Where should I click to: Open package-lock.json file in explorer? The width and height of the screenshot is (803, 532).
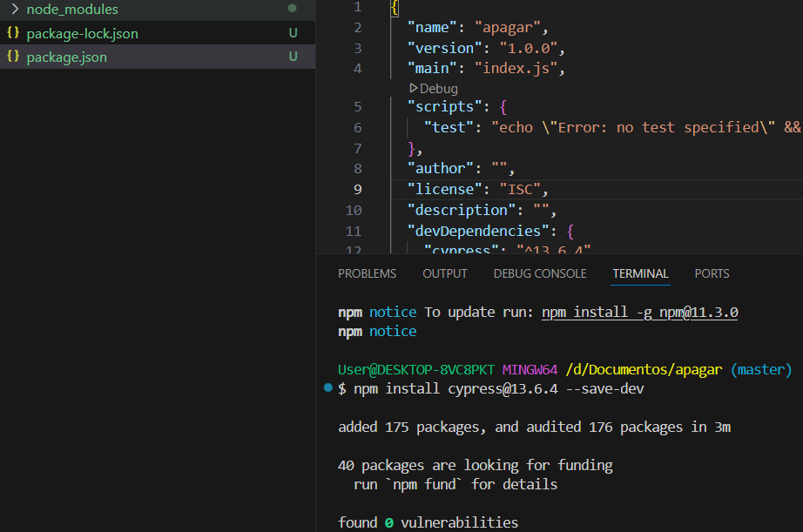(x=83, y=34)
